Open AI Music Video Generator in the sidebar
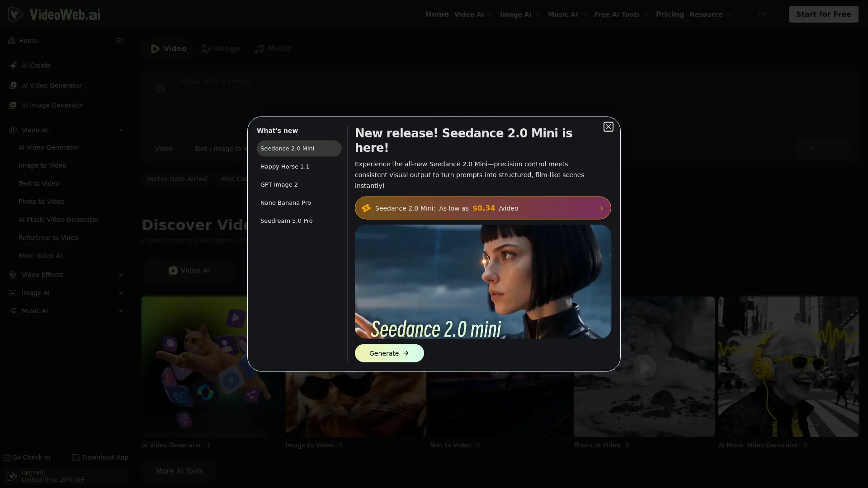The height and width of the screenshot is (488, 868). (58, 220)
